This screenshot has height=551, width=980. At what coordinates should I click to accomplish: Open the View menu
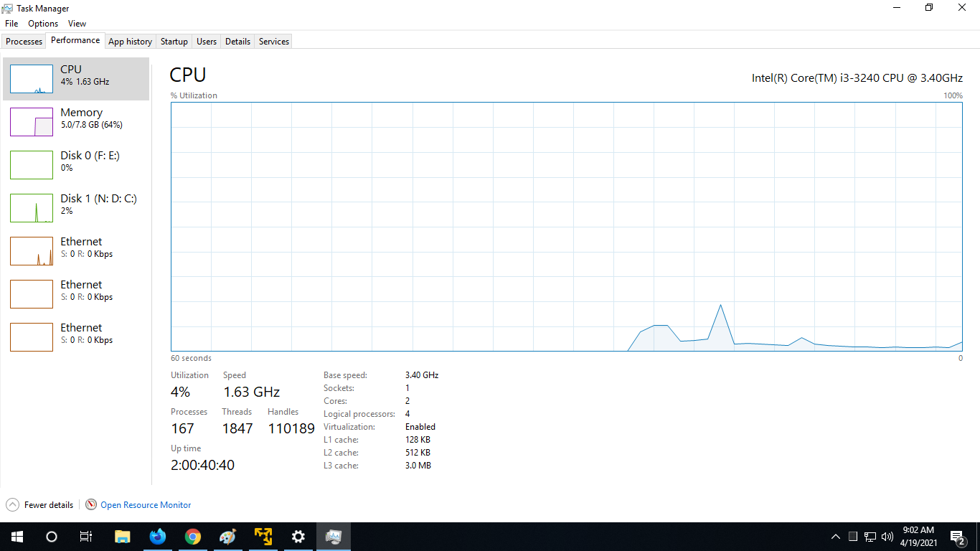click(x=77, y=24)
